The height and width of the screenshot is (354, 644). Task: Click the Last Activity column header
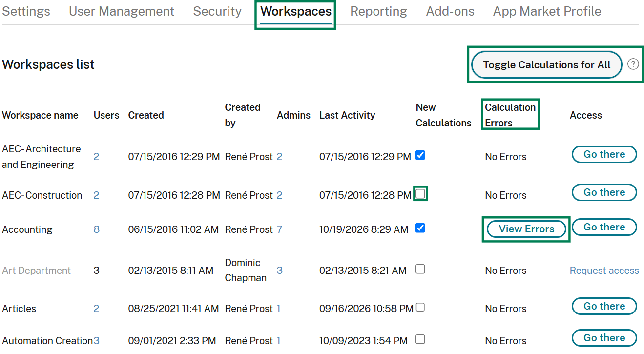click(347, 115)
